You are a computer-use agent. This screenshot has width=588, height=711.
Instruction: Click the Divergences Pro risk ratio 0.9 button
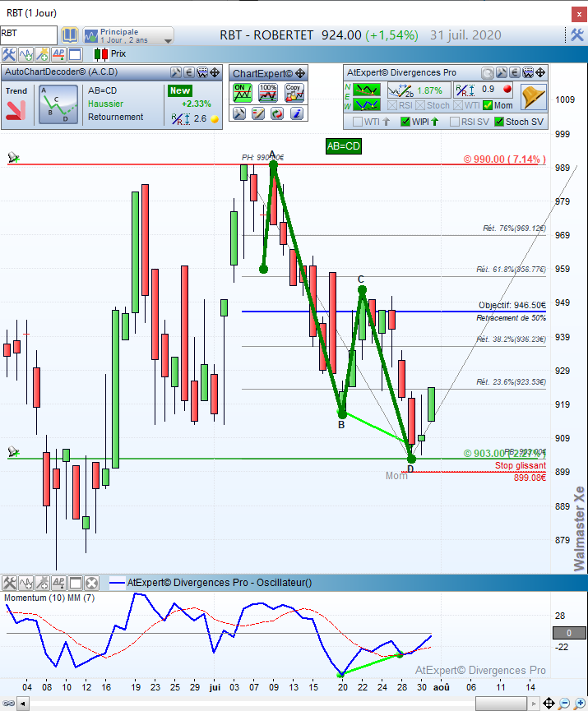(x=484, y=90)
